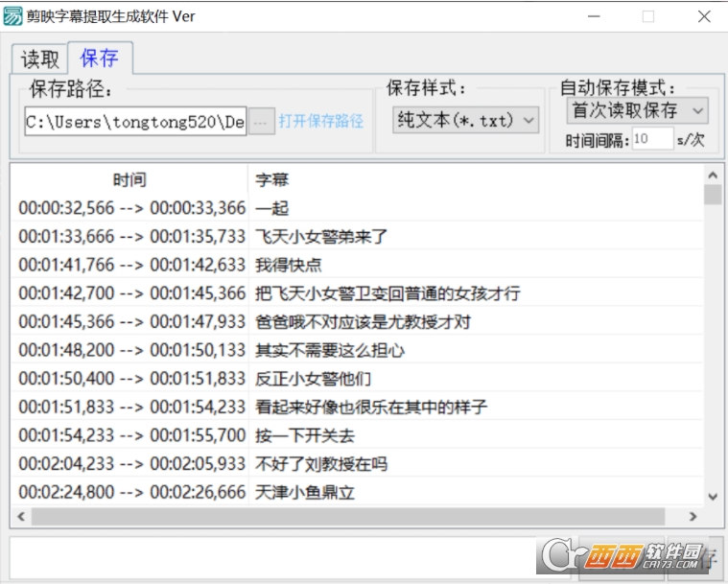Switch to the 读取 tab
This screenshot has width=728, height=584.
[x=40, y=59]
